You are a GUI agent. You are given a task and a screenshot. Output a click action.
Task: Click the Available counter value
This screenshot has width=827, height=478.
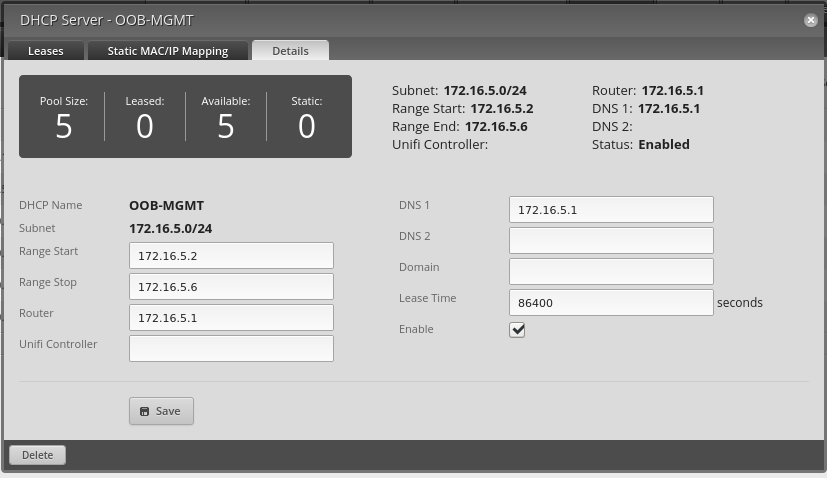click(226, 127)
